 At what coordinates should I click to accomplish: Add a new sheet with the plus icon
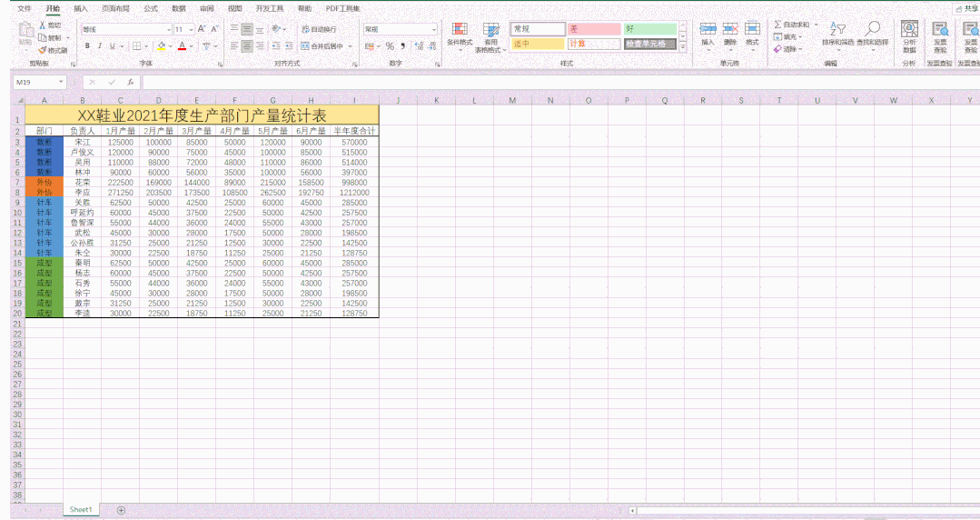[121, 510]
